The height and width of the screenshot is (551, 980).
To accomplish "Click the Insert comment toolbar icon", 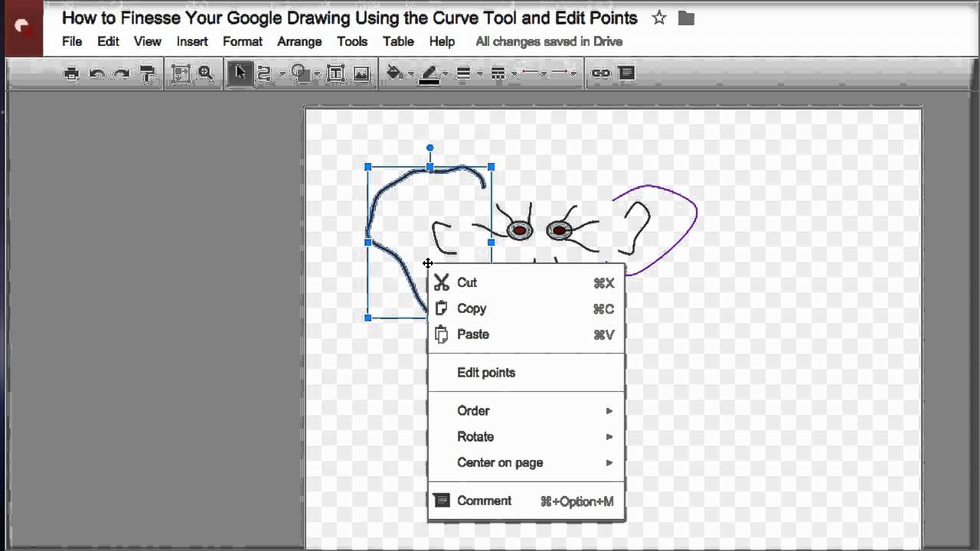I will point(627,73).
